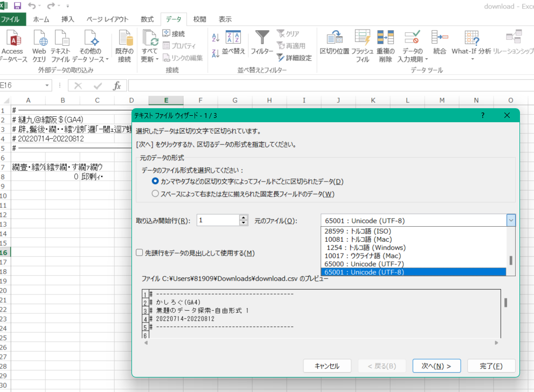Switch to the 数式 ribbon tab
The image size is (534, 392).
147,18
